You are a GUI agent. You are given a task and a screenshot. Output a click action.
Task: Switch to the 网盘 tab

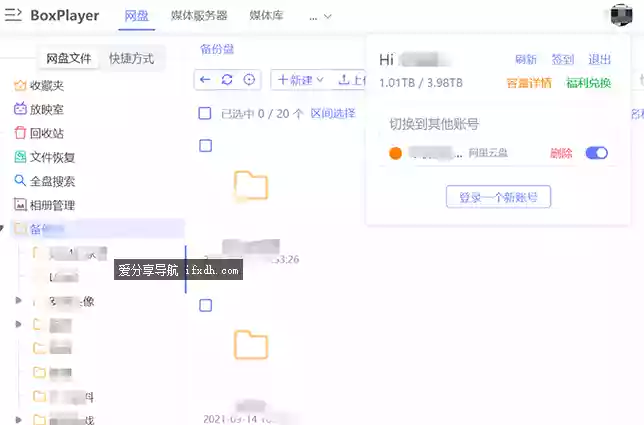[136, 16]
